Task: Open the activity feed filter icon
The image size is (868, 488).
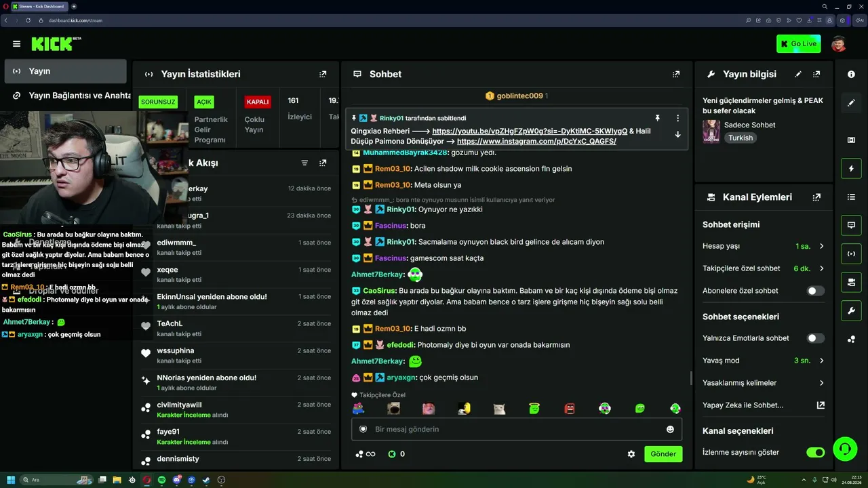Action: 304,163
